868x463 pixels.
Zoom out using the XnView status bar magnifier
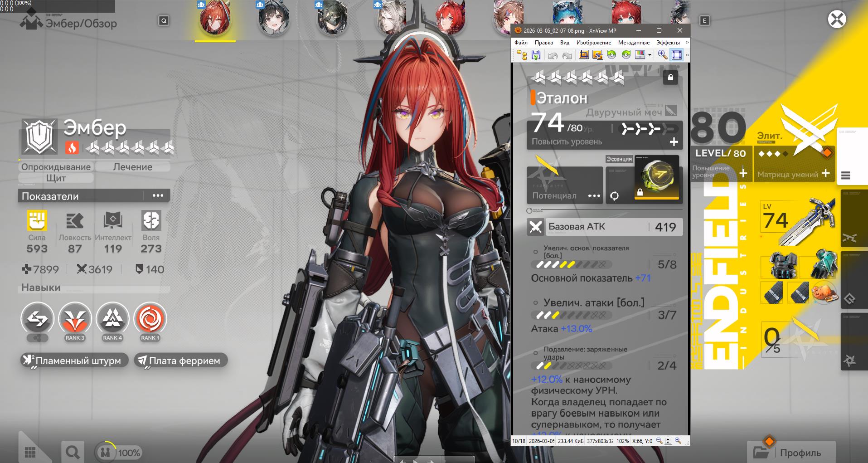tap(659, 441)
